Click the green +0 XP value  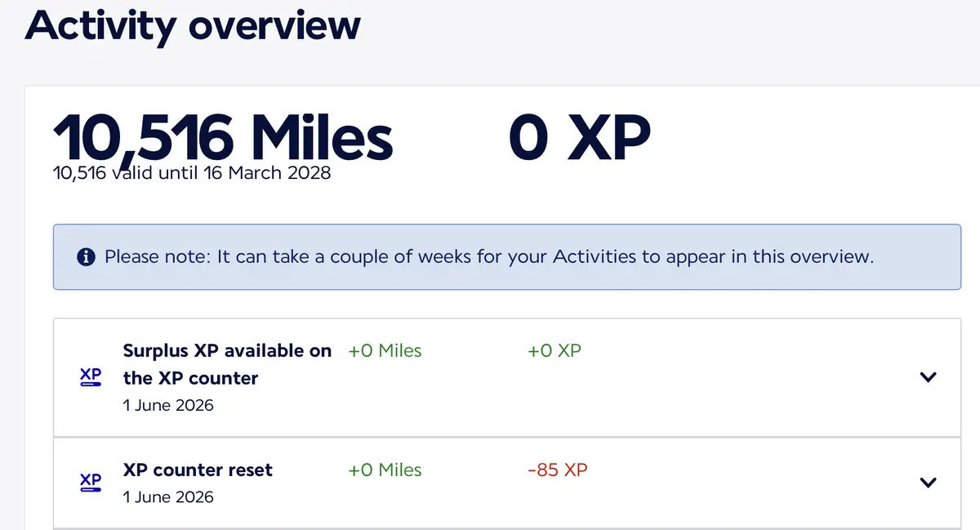coord(555,351)
